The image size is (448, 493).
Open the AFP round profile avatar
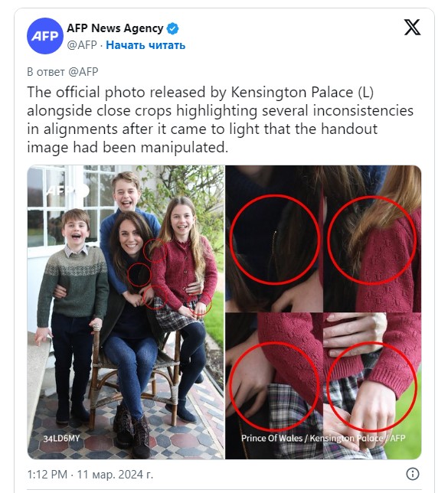[45, 36]
